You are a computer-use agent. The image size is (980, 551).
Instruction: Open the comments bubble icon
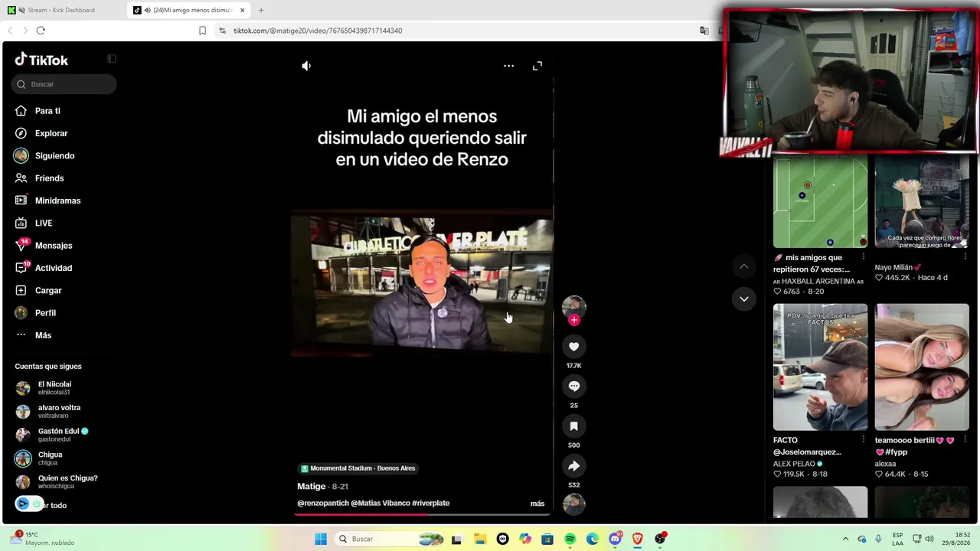pos(573,386)
